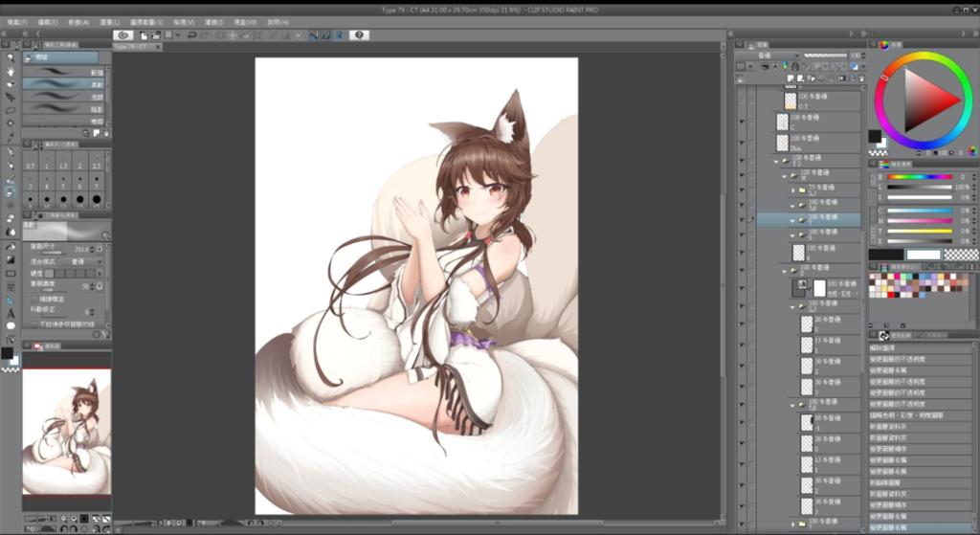Toggle lock layer padlock icon
980x535 pixels.
tap(795, 66)
